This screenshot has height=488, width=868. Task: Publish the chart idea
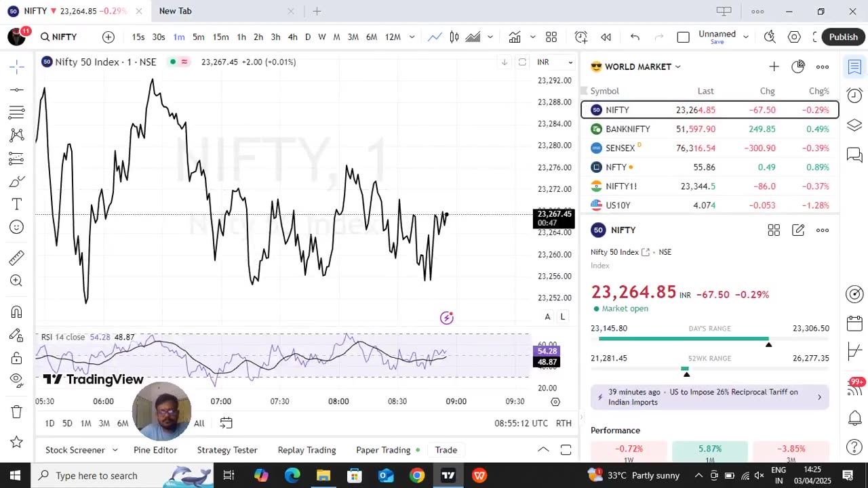coord(843,37)
